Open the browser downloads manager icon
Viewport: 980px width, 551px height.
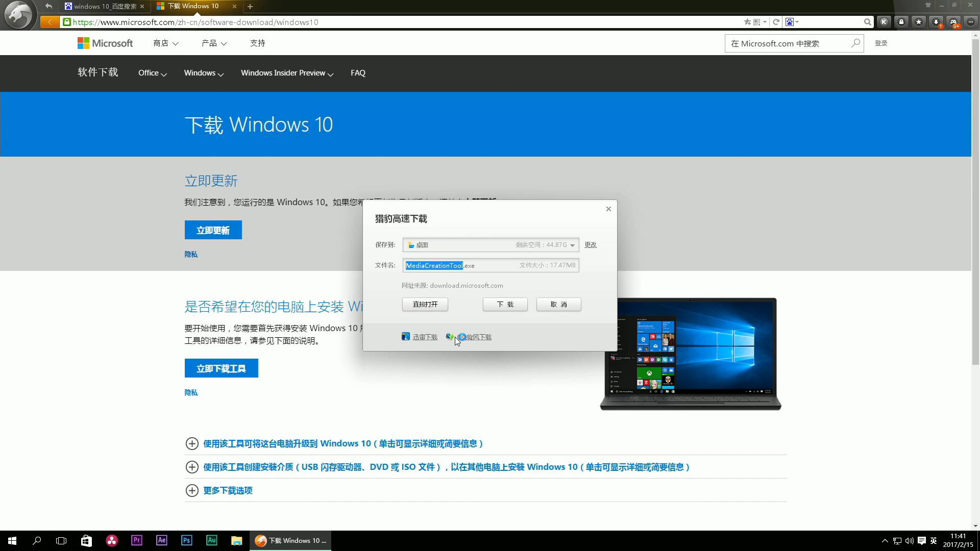[936, 22]
